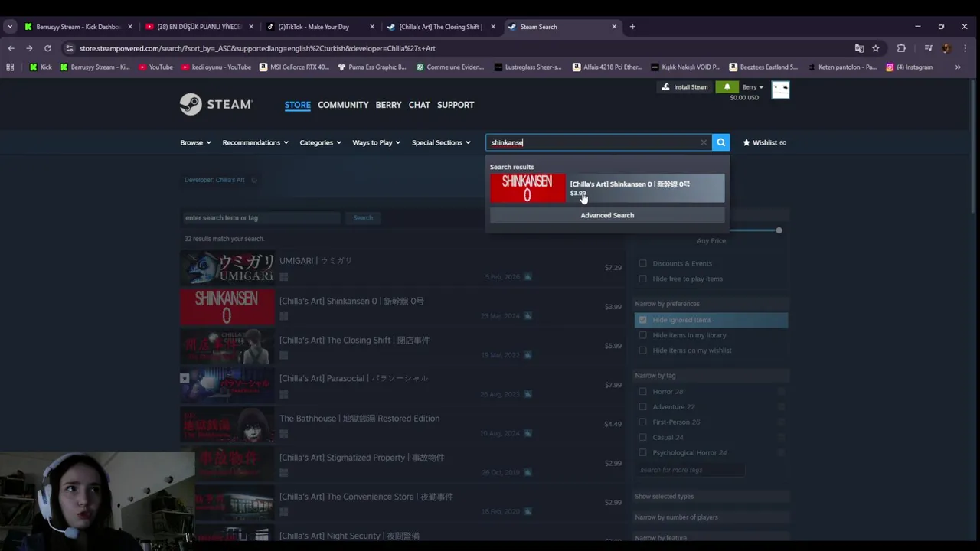The image size is (980, 551).
Task: Click the user avatar picture
Action: click(x=780, y=90)
